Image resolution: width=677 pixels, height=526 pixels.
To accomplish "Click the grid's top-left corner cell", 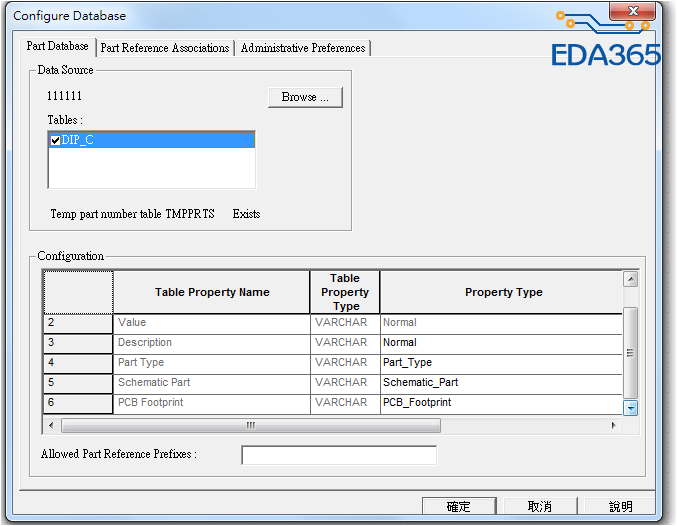I will (78, 292).
